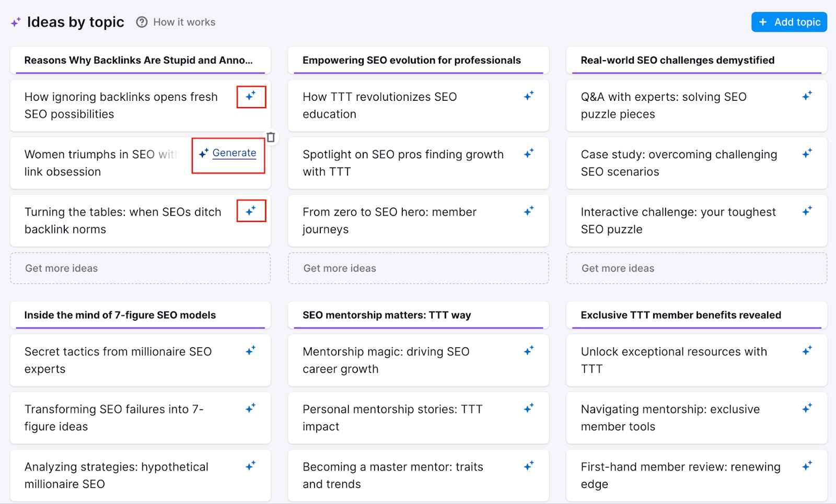Click the 'Add topic' button

[x=788, y=22]
